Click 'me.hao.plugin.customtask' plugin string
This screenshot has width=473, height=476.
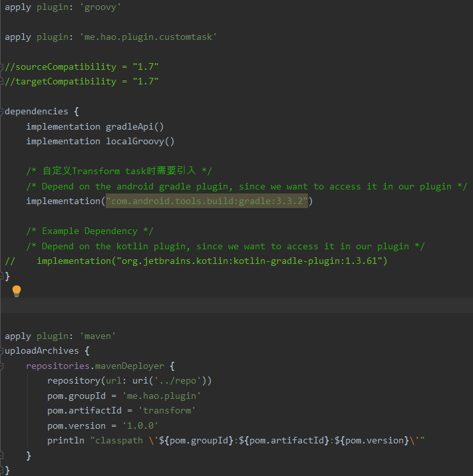pyautogui.click(x=148, y=37)
